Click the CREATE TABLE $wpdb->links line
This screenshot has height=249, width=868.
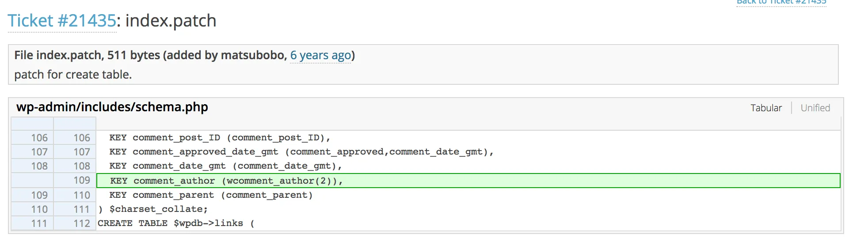tap(176, 223)
